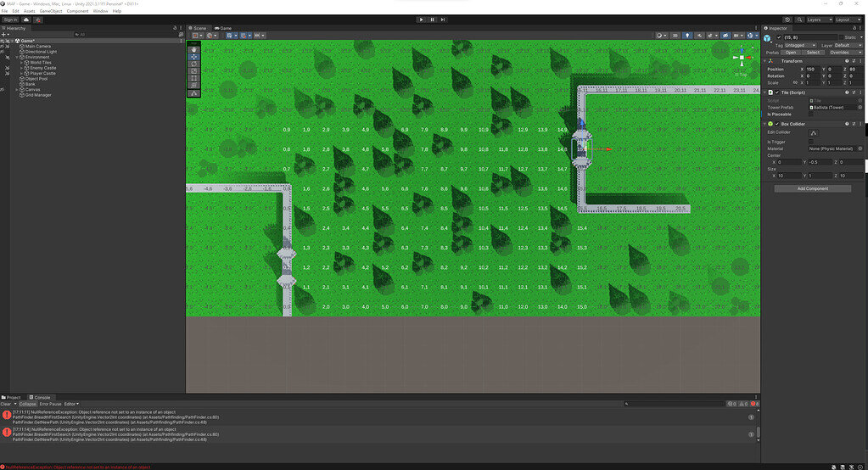This screenshot has height=470, width=868.
Task: Collapse the Environment tree node
Action: [x=17, y=57]
